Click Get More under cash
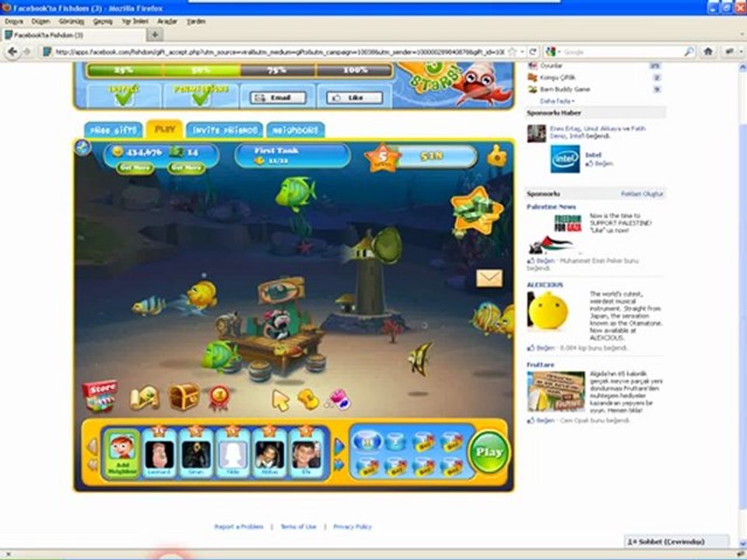The height and width of the screenshot is (560, 747). [x=186, y=168]
